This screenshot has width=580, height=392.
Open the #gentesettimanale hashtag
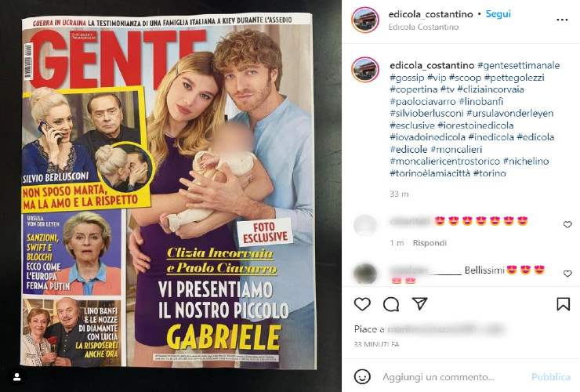519,65
